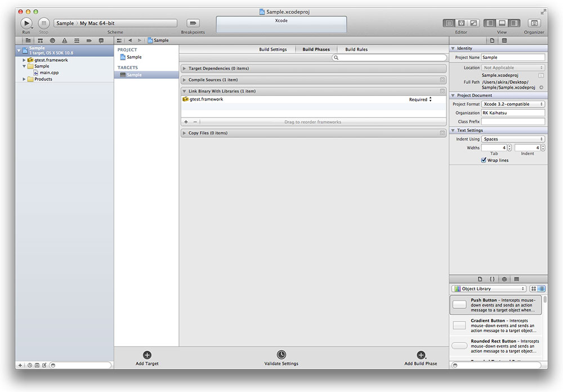Click the Stop button in toolbar
The image size is (563, 392).
tap(43, 23)
